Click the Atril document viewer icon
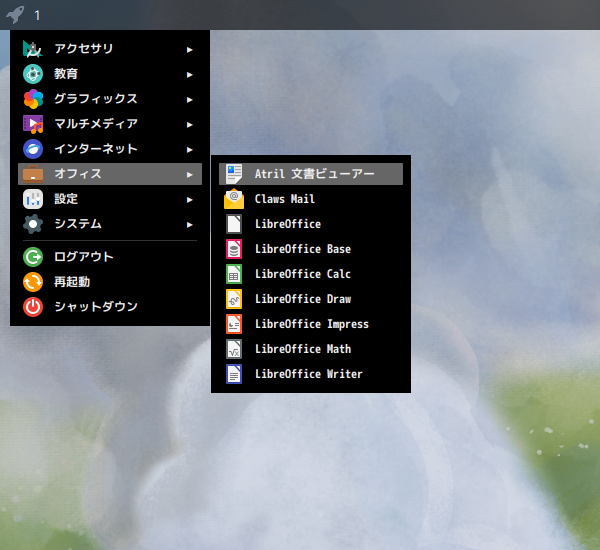Screen dimensions: 600x550 (x=234, y=174)
